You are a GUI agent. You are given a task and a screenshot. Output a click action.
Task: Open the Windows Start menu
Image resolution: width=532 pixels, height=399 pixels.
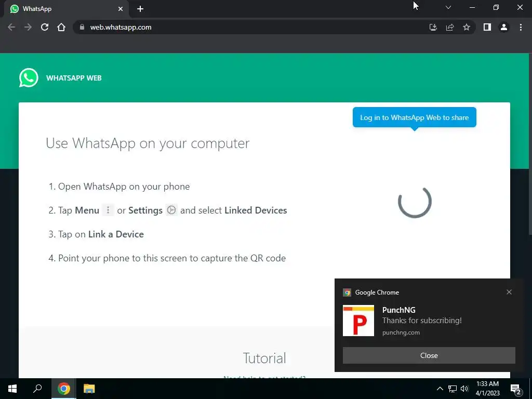(12, 389)
